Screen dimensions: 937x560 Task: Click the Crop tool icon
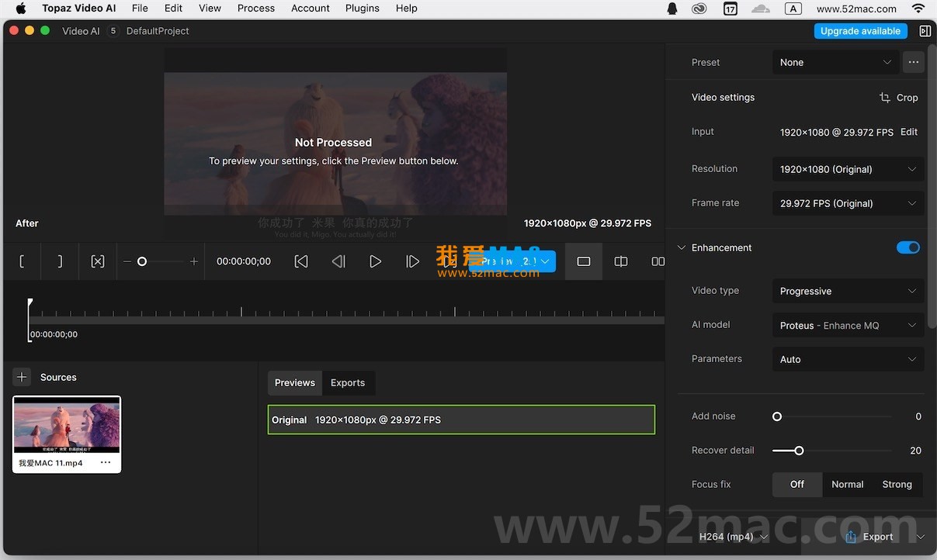coord(885,98)
